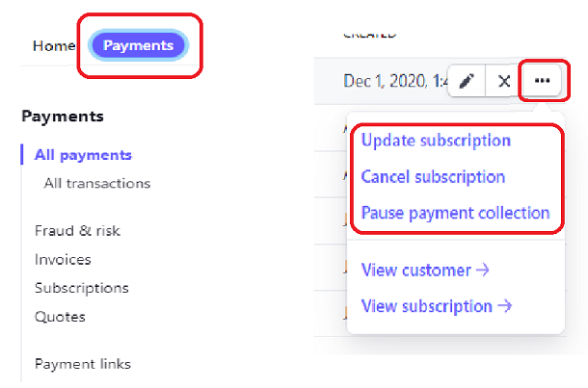This screenshot has width=588, height=388.
Task: Open Quotes from the sidebar
Action: click(60, 317)
